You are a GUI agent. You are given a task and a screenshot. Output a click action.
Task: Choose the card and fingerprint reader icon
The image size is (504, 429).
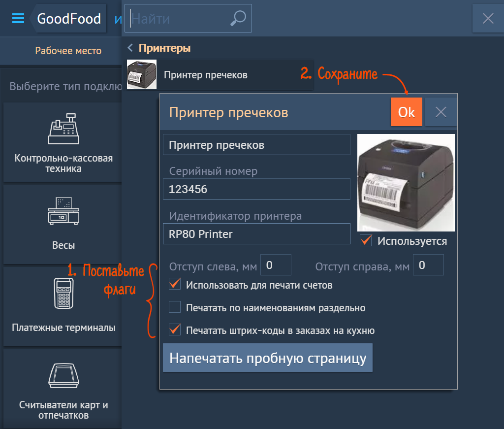(x=63, y=377)
